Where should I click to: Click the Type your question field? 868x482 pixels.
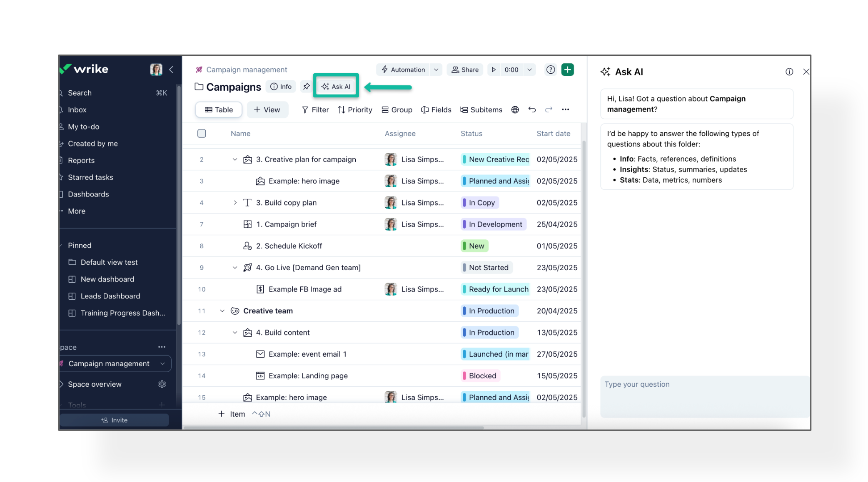click(704, 395)
